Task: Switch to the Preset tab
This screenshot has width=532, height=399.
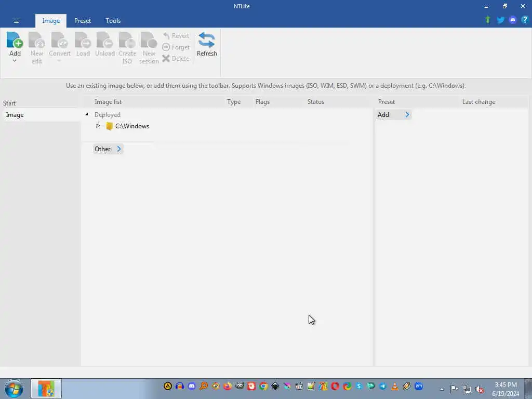Action: pyautogui.click(x=83, y=21)
